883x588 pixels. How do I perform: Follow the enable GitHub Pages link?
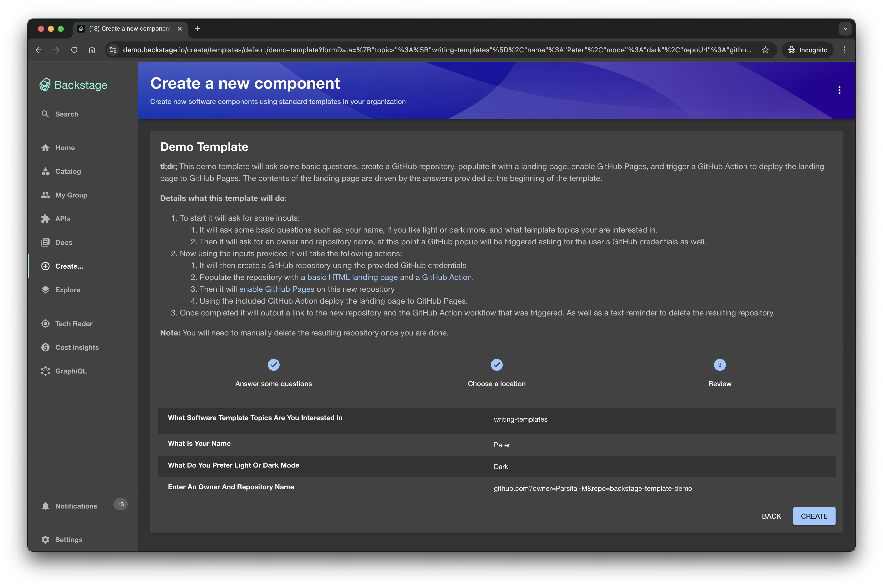pos(276,289)
